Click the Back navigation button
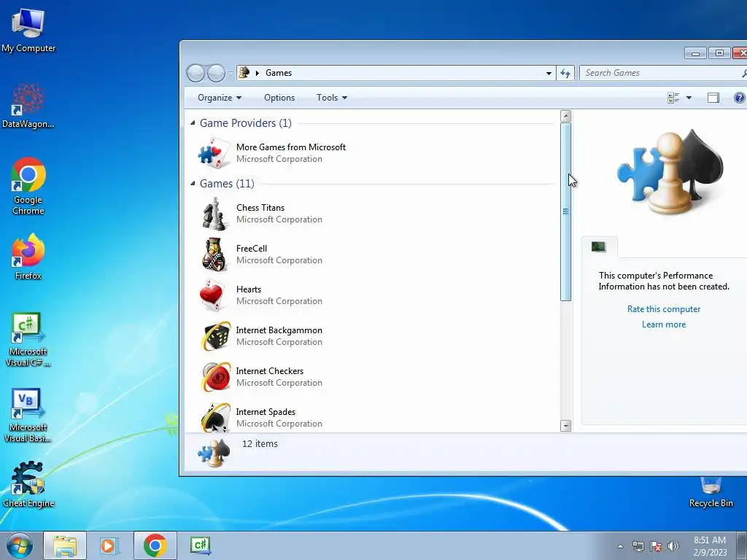This screenshot has width=747, height=560. pyautogui.click(x=196, y=73)
